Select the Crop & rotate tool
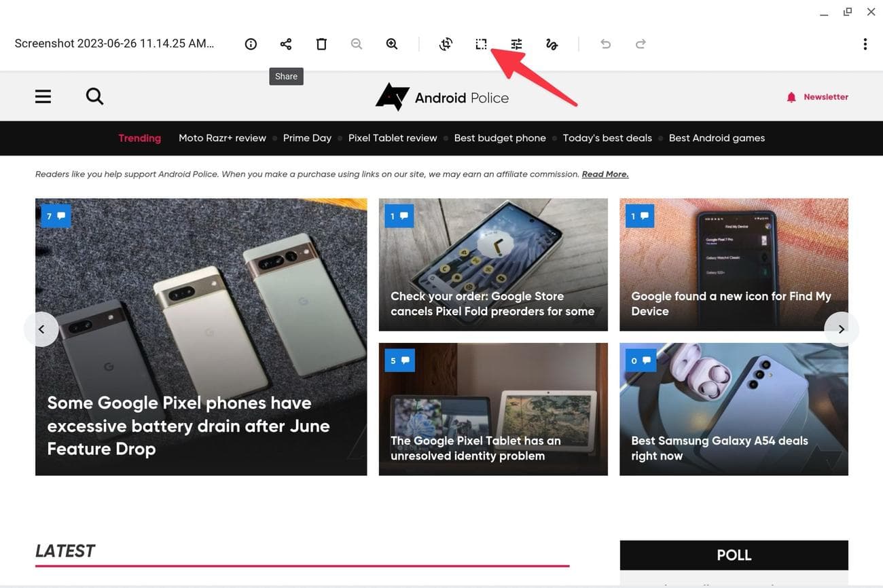 (x=446, y=44)
